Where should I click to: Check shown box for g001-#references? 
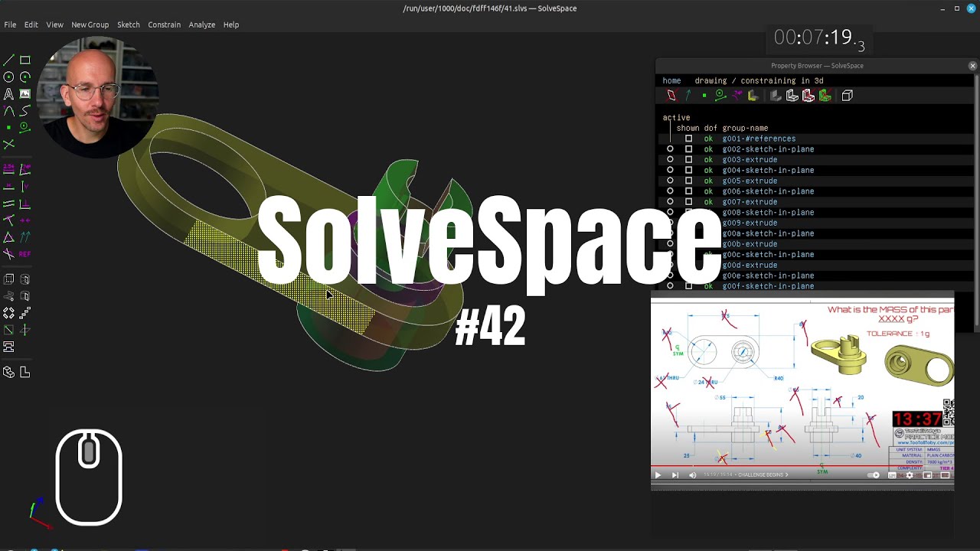point(688,139)
